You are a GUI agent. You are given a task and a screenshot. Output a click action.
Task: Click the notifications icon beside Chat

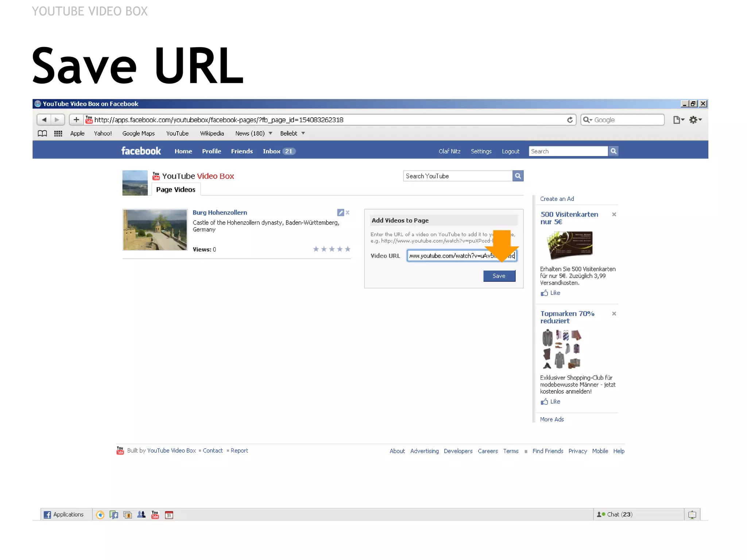(692, 515)
